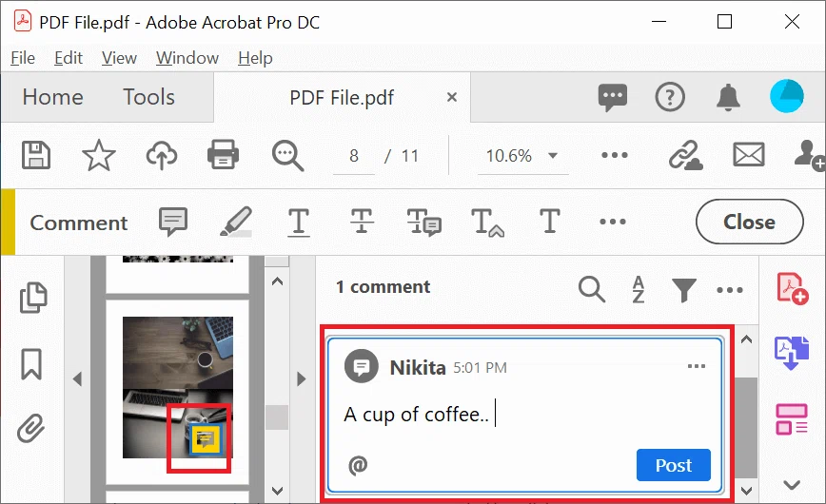Screen dimensions: 826x504
Task: Send file by email envelope icon
Action: coord(749,155)
